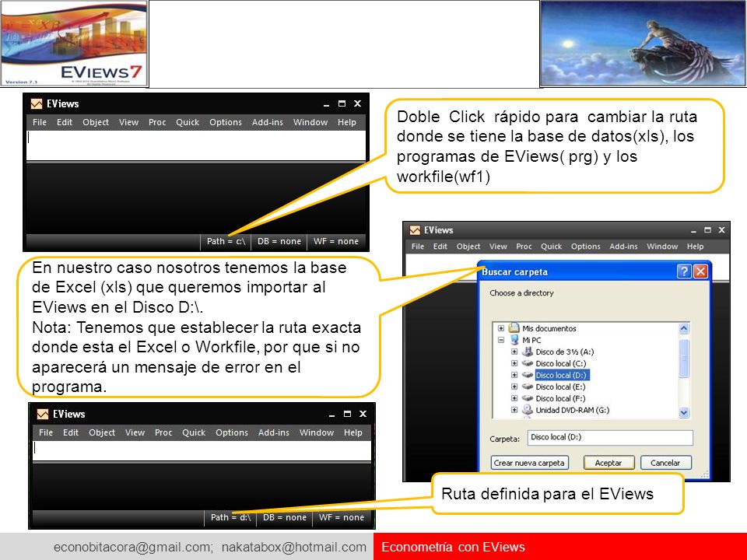Click scroll up arrow in folder tree

[684, 328]
